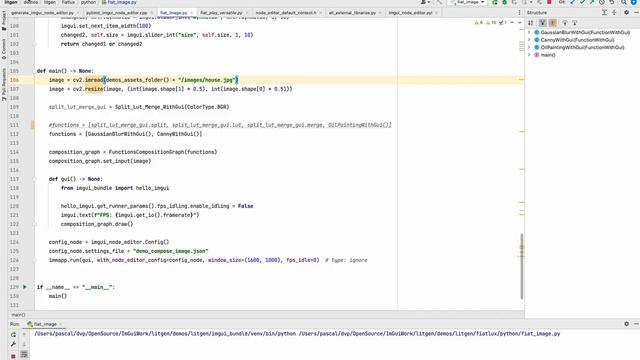Toggle autoscroll from source in Structure
This screenshot has width=640, height=360.
coord(575,23)
